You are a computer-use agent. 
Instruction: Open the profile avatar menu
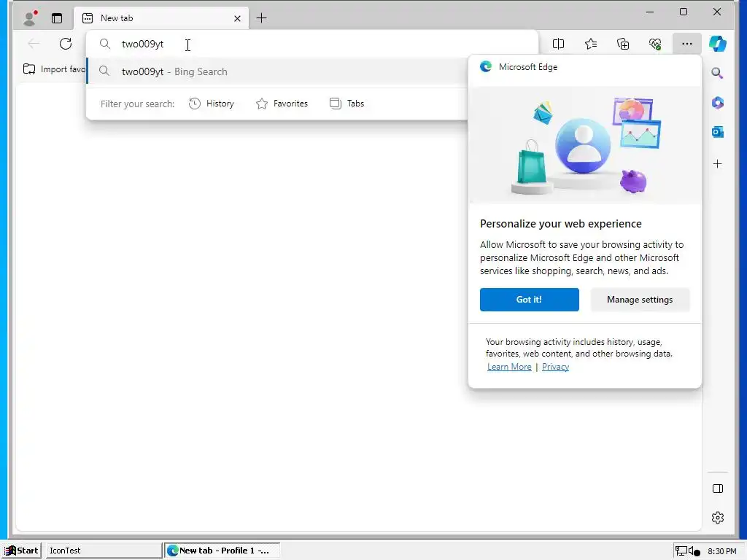(x=31, y=18)
